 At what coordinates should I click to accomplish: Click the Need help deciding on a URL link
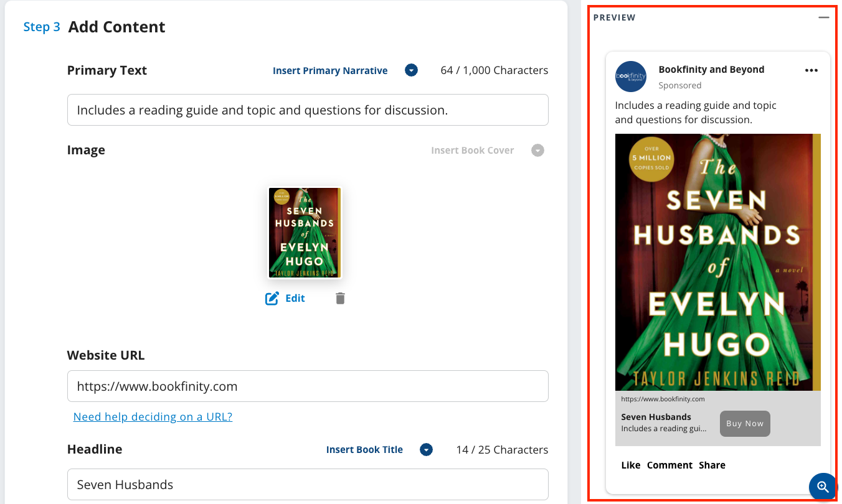click(x=153, y=416)
